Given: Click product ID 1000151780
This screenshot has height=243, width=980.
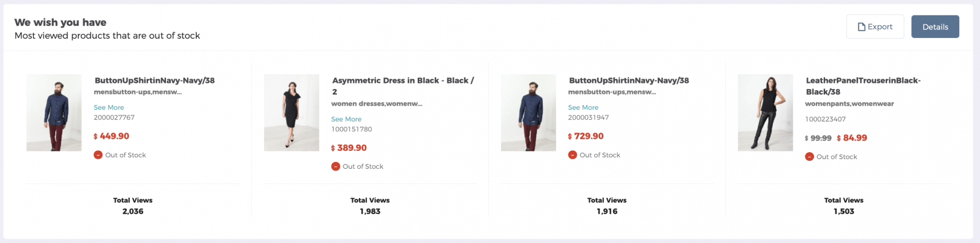Looking at the screenshot, I should pos(352,129).
